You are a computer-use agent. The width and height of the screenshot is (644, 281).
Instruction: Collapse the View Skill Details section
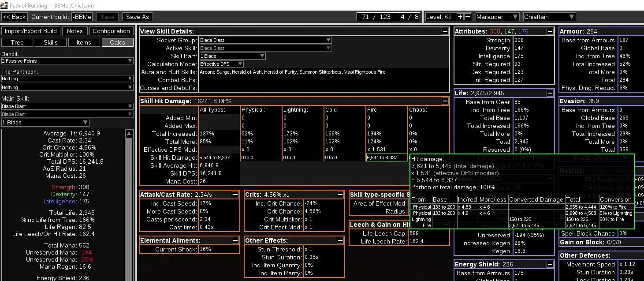click(x=445, y=31)
